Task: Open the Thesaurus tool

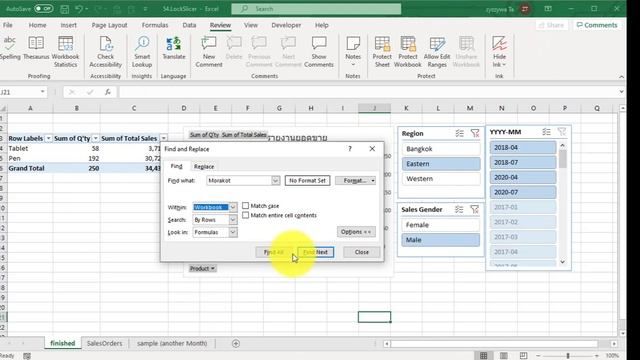Action: 36,48
